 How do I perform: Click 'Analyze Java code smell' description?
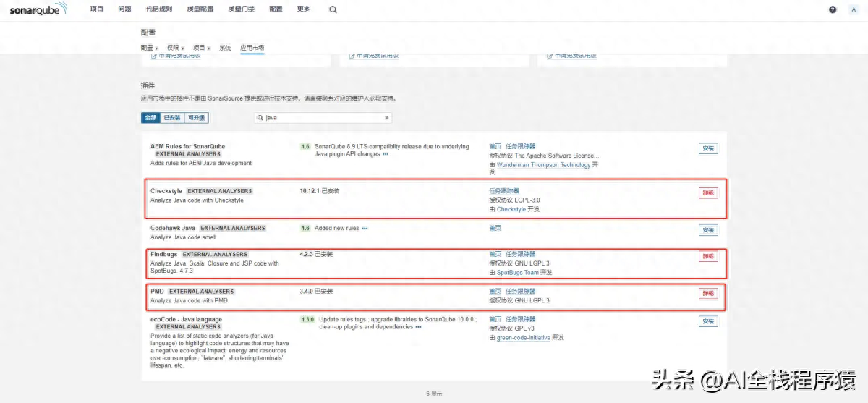point(184,237)
